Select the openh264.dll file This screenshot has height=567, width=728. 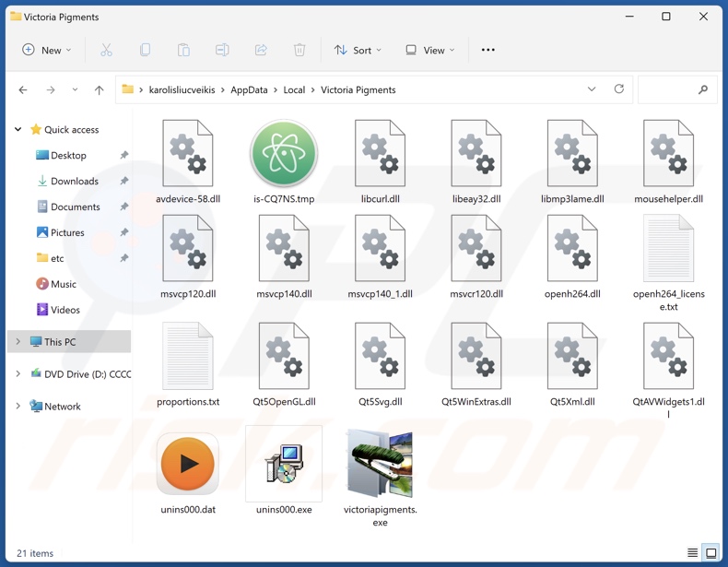[x=572, y=257]
